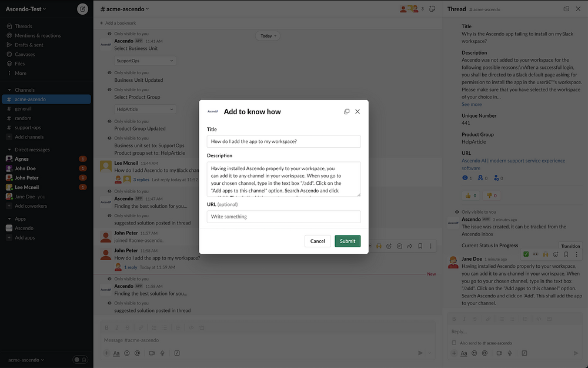Viewport: 588px width, 368px height.
Task: Click microphone audio clip icon in channel composer
Action: pyautogui.click(x=162, y=353)
